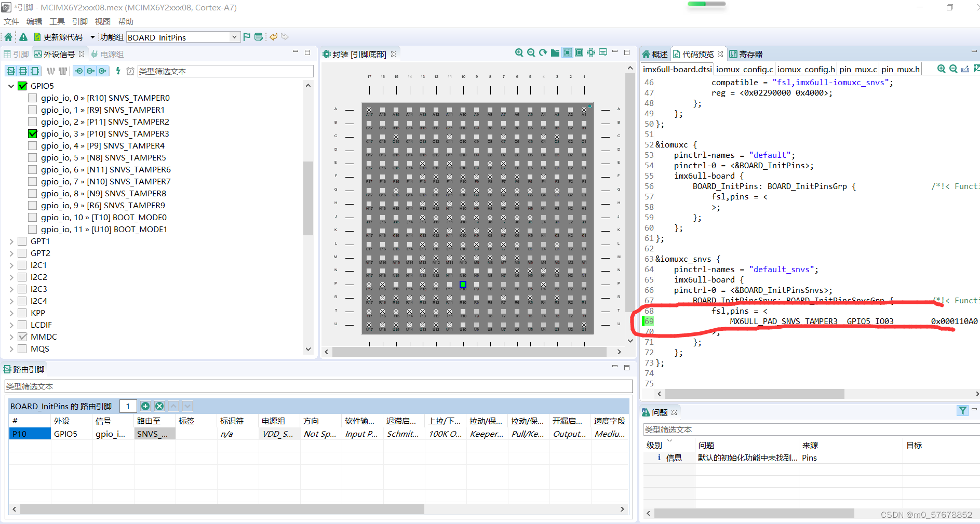Open the dropdown arrow beside update source code

[92, 37]
